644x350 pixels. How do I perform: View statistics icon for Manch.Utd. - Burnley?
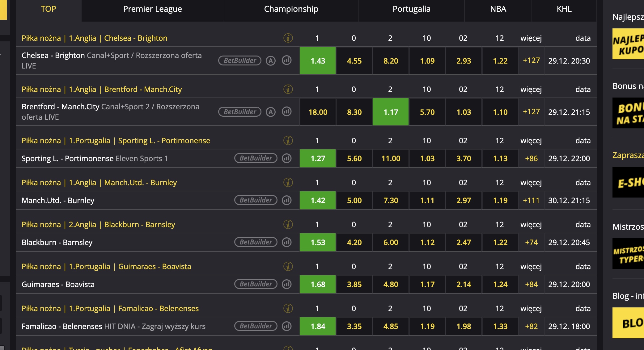[287, 200]
